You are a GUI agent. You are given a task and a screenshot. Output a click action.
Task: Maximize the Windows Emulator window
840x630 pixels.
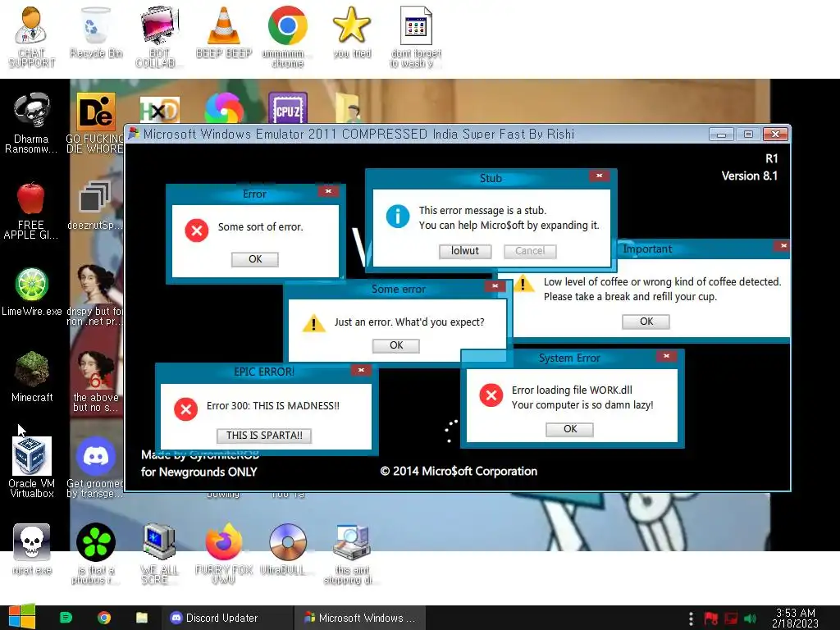pos(748,135)
